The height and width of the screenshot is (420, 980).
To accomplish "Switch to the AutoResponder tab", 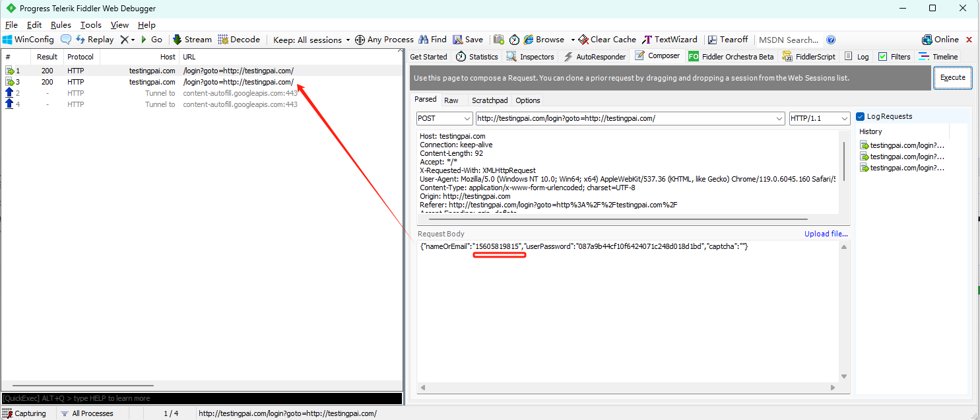I will [x=594, y=57].
